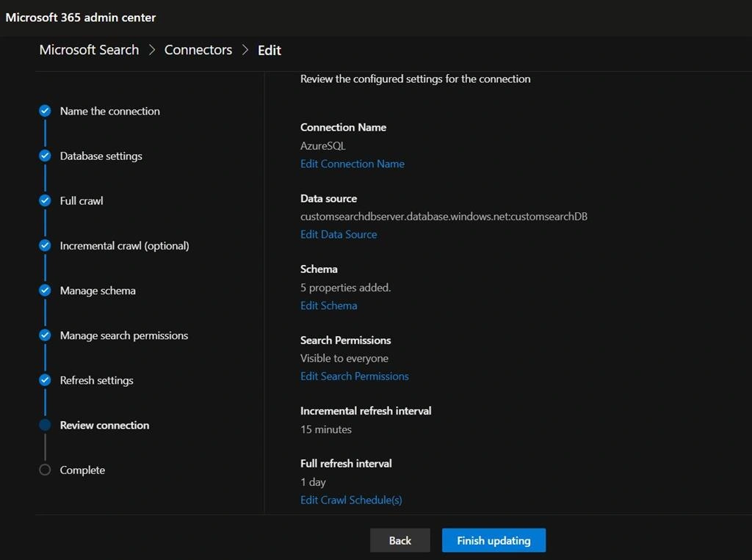Click the 'Visible to everyone' text

[344, 359]
